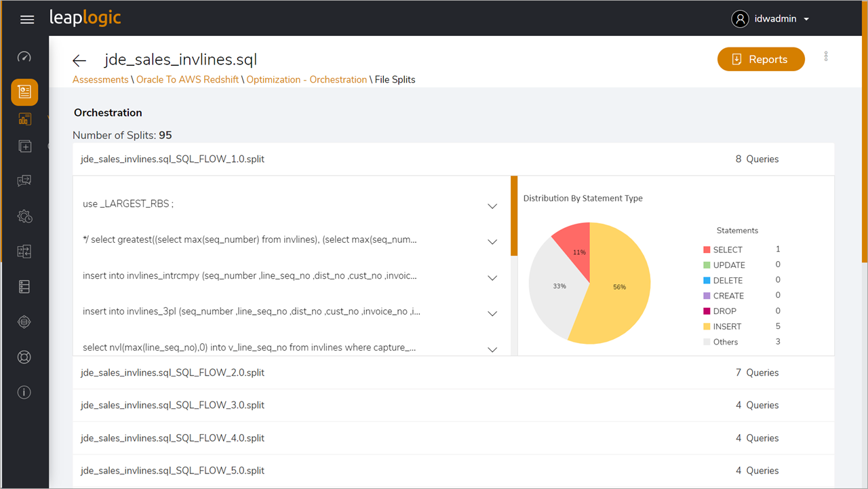Image resolution: width=868 pixels, height=489 pixels.
Task: Click the orange query list scrollbar
Action: coord(514,216)
